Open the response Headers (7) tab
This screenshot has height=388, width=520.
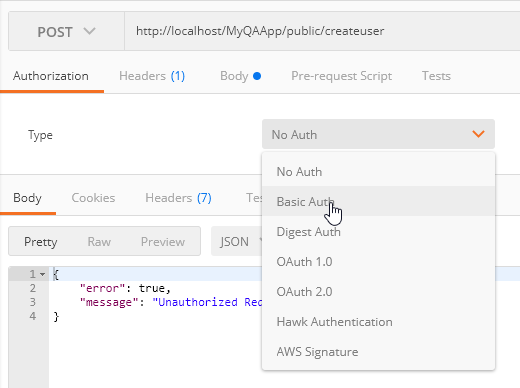[x=178, y=198]
